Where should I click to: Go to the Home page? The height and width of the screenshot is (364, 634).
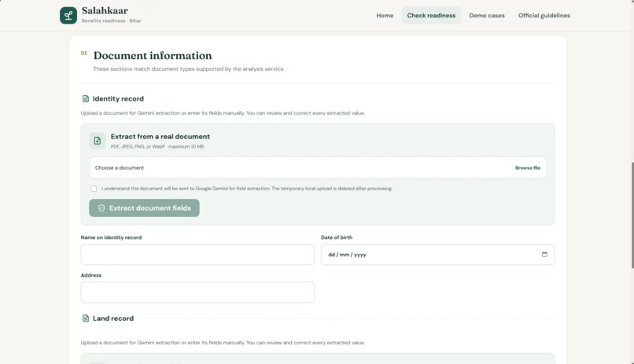pyautogui.click(x=385, y=16)
